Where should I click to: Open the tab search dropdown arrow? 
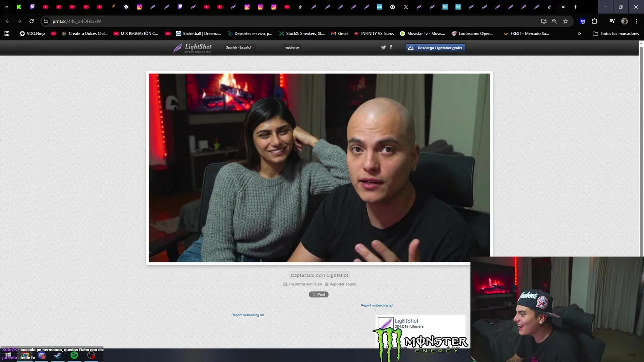[x=7, y=7]
